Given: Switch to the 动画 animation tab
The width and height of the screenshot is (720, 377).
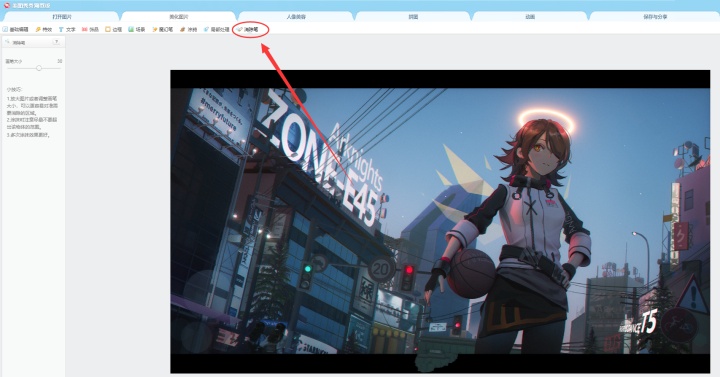Looking at the screenshot, I should click(x=530, y=17).
